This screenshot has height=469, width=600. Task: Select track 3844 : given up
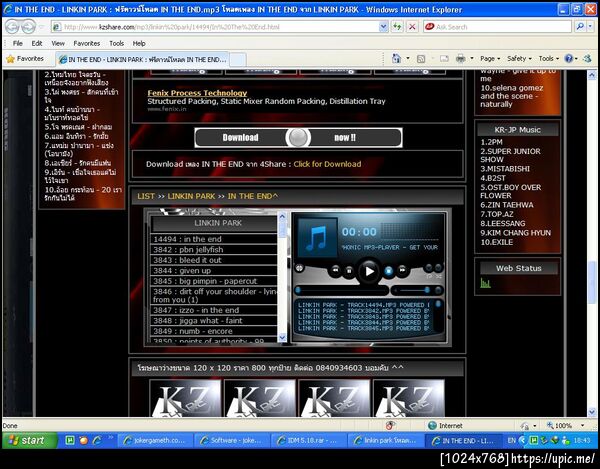pyautogui.click(x=214, y=270)
